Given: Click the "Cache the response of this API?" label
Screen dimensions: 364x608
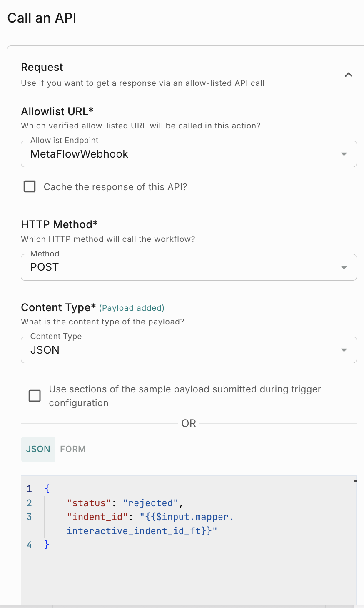Looking at the screenshot, I should click(x=115, y=187).
